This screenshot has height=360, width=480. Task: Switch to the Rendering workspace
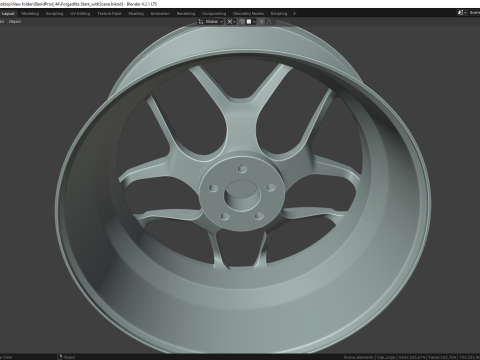[x=186, y=14]
